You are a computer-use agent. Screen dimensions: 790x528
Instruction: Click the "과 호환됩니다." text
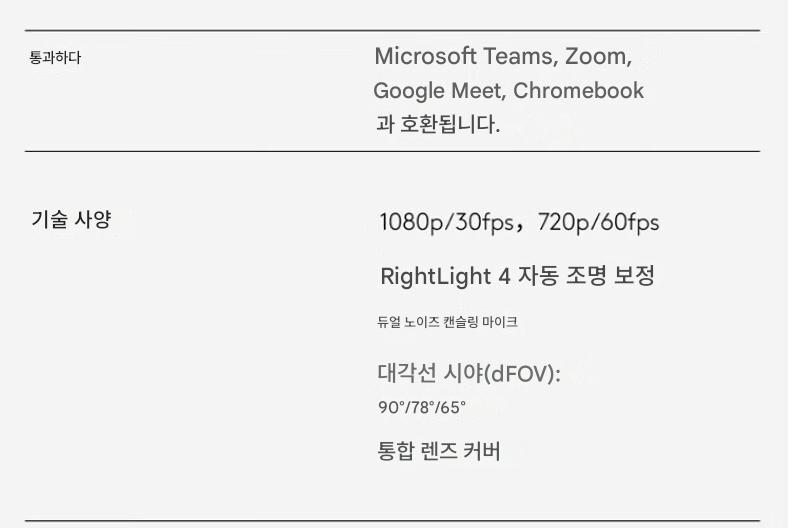coord(437,125)
